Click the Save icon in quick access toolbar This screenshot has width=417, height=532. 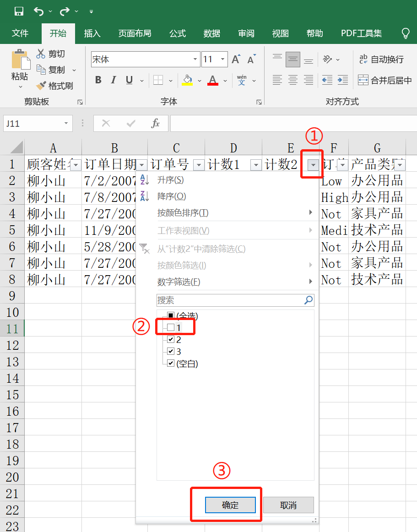coord(19,11)
